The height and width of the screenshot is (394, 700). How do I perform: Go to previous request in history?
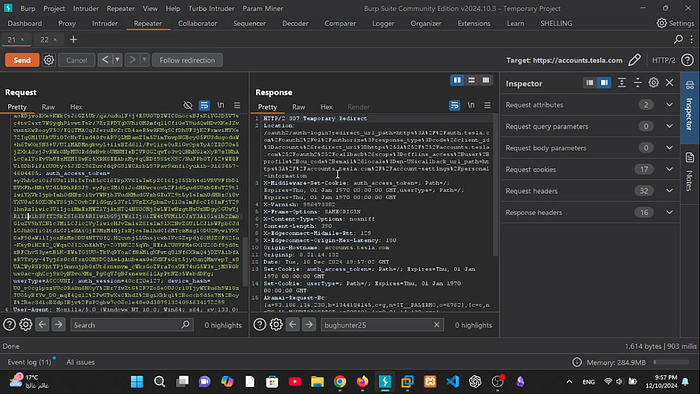click(x=105, y=60)
